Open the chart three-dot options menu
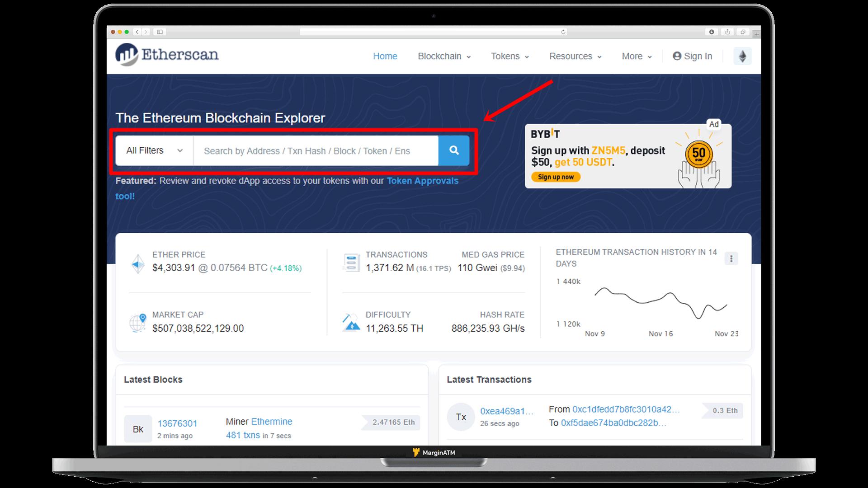 [731, 258]
